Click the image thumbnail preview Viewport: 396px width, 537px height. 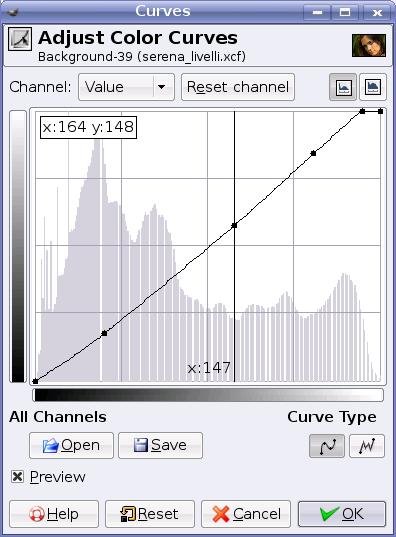click(369, 46)
